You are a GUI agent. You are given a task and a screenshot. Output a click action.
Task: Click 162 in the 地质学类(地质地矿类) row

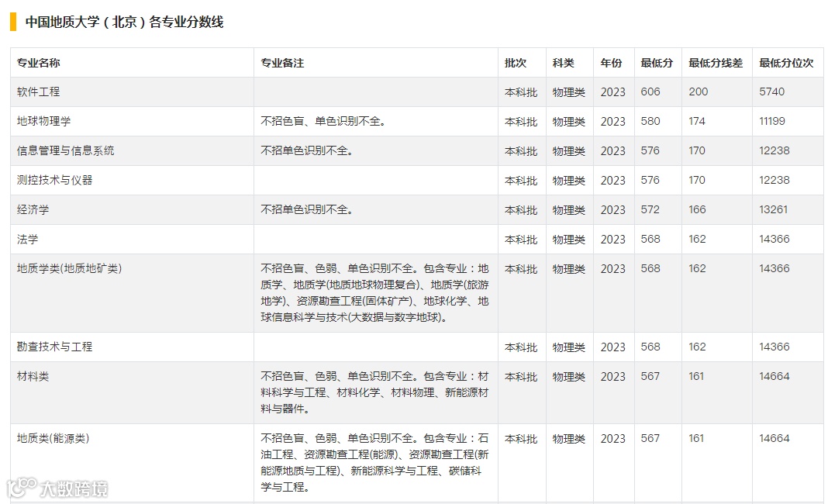(x=698, y=268)
